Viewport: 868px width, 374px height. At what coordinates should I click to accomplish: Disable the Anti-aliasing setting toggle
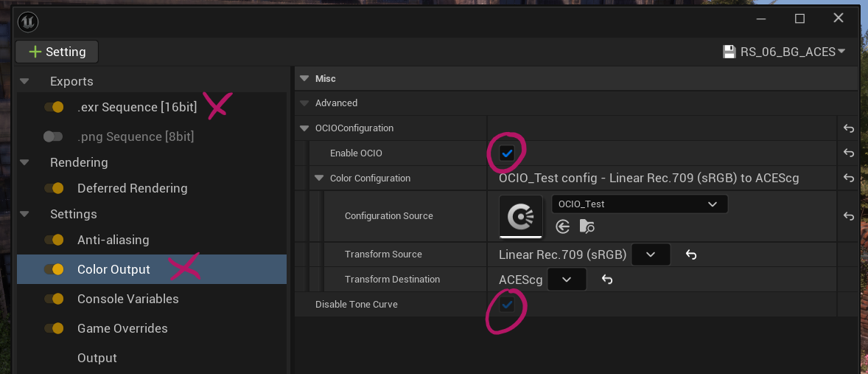(54, 240)
